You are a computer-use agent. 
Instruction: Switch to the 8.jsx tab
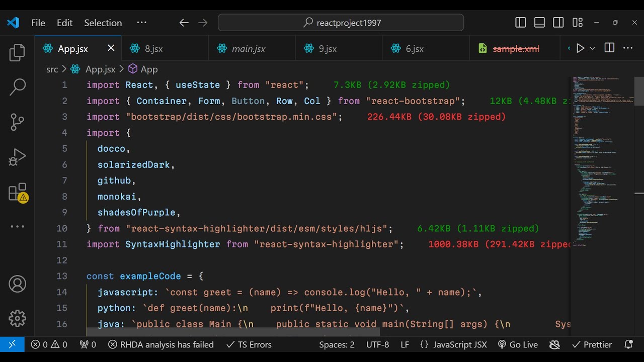pos(165,49)
